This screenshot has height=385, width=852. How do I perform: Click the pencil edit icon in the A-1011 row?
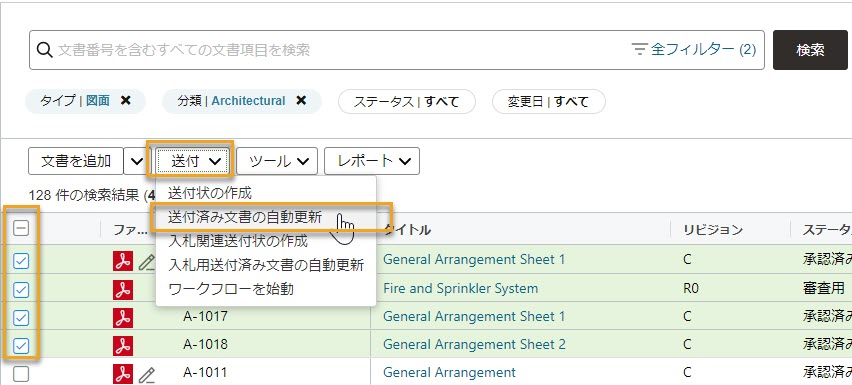147,374
